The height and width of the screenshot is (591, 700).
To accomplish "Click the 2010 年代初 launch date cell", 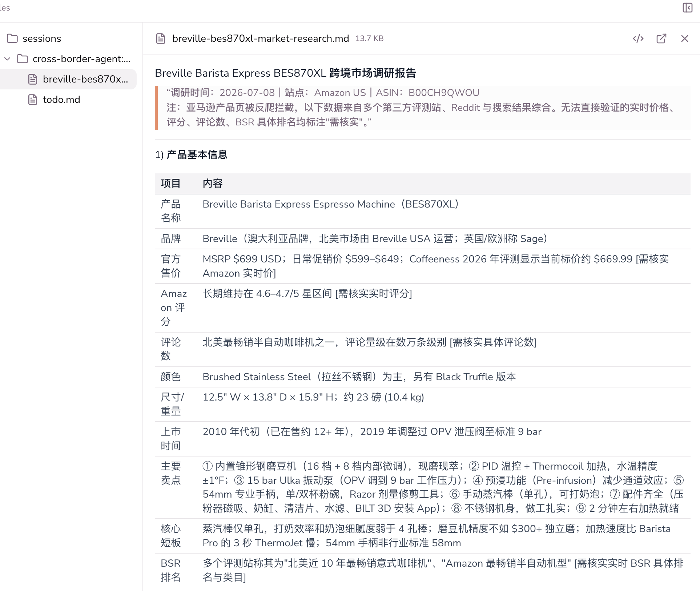I will point(372,432).
